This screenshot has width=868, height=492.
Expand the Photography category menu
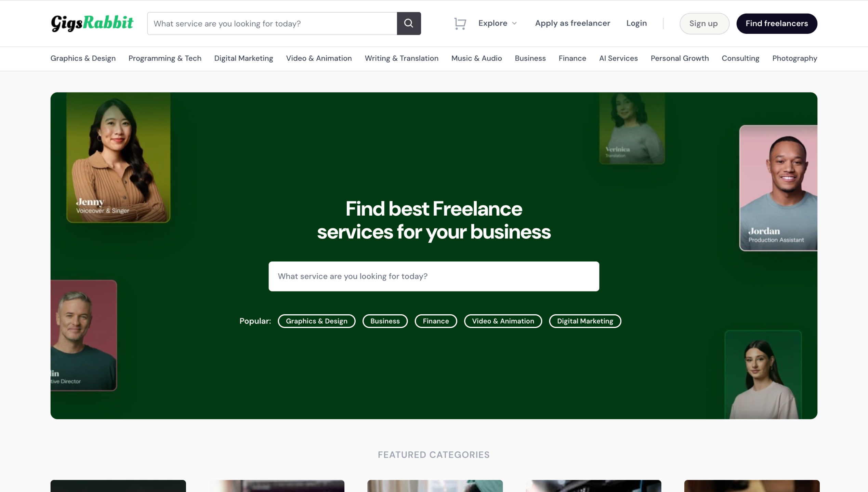795,58
